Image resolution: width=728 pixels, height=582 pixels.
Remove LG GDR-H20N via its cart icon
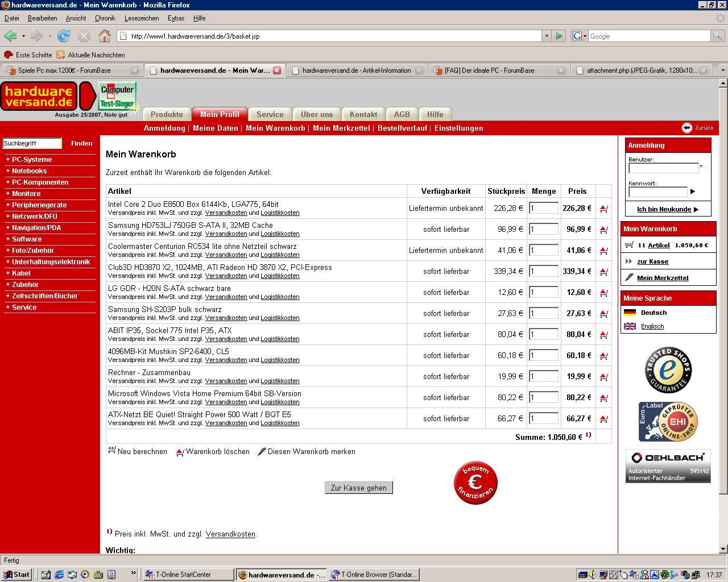pos(603,293)
